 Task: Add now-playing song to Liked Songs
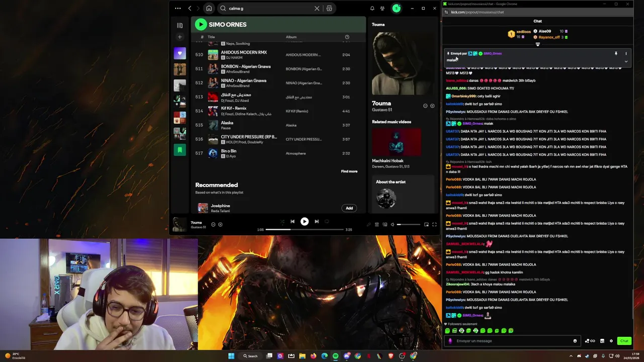pyautogui.click(x=220, y=224)
